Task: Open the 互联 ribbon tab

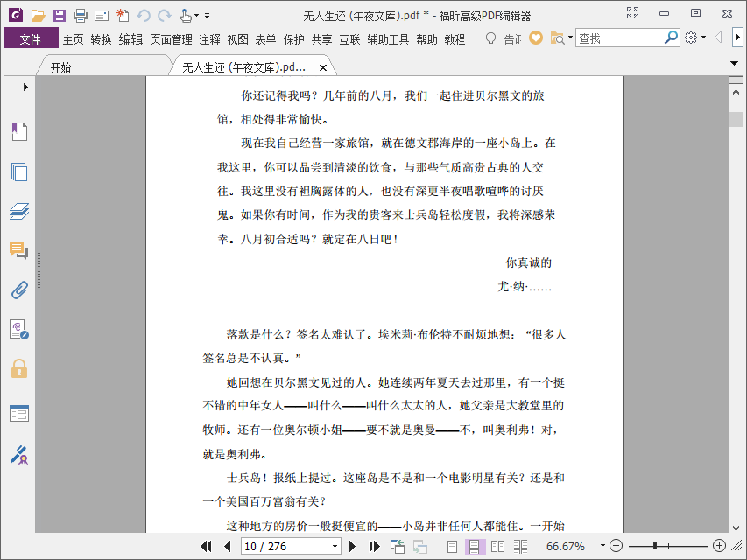Action: coord(349,39)
